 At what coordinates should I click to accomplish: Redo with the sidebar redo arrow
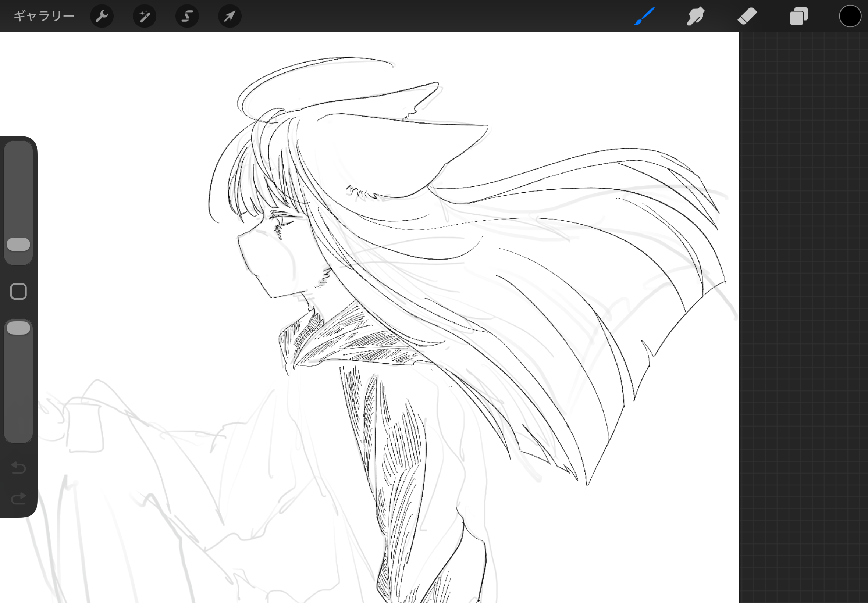pos(18,499)
